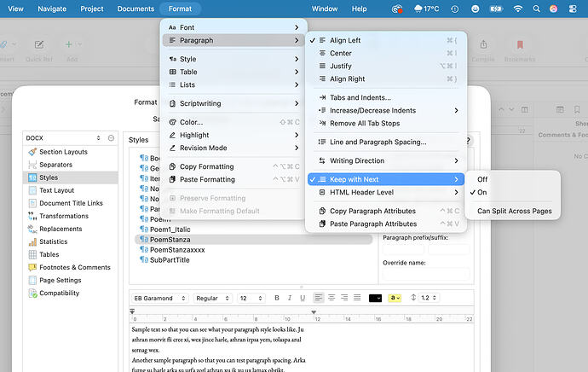Screen dimensions: 588x372
Task: Select On for Keep with Next
Action: 512,192
